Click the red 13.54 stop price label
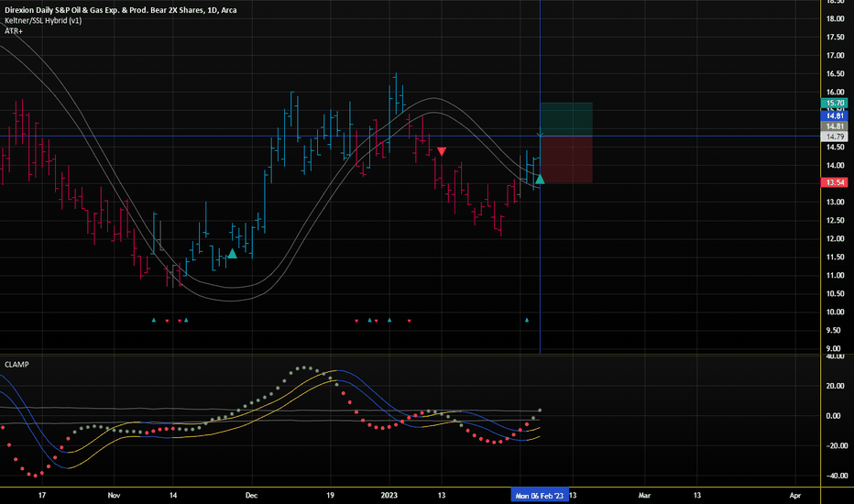The height and width of the screenshot is (504, 854). [x=835, y=182]
